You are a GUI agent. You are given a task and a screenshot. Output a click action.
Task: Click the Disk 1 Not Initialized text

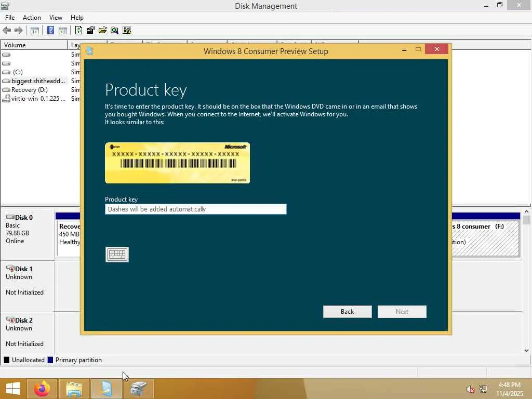click(25, 292)
